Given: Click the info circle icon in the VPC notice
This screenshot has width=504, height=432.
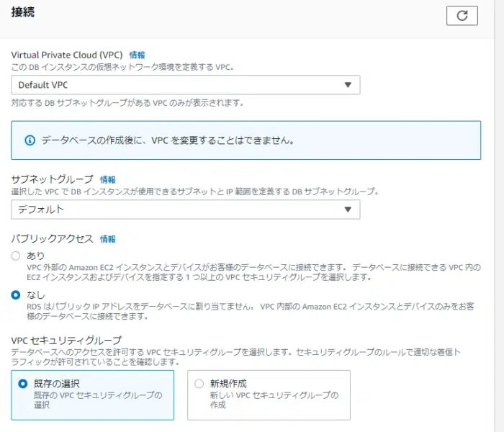Looking at the screenshot, I should click(30, 140).
